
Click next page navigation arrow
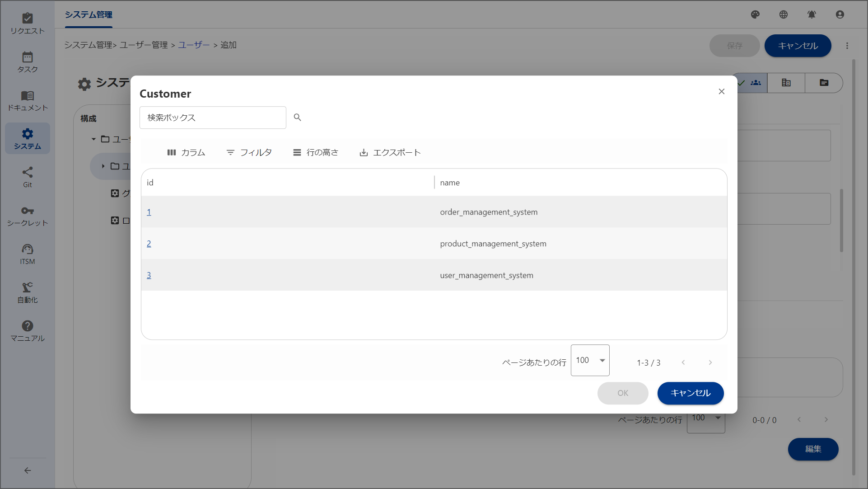click(710, 362)
